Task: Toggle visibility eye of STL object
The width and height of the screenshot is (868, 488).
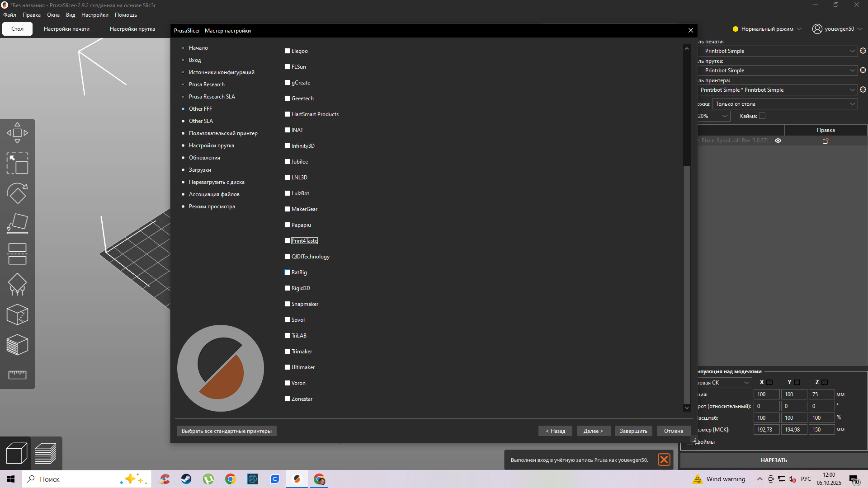Action: (778, 141)
